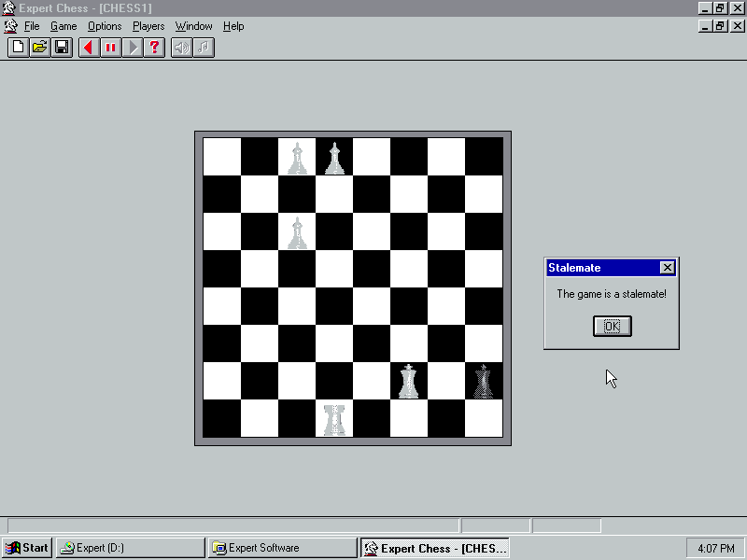
Task: Close the Stalemate dialog with X
Action: (x=668, y=268)
